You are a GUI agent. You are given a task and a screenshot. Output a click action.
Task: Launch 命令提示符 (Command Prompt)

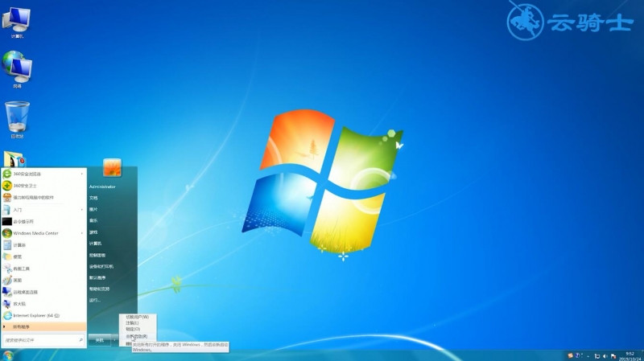click(43, 222)
